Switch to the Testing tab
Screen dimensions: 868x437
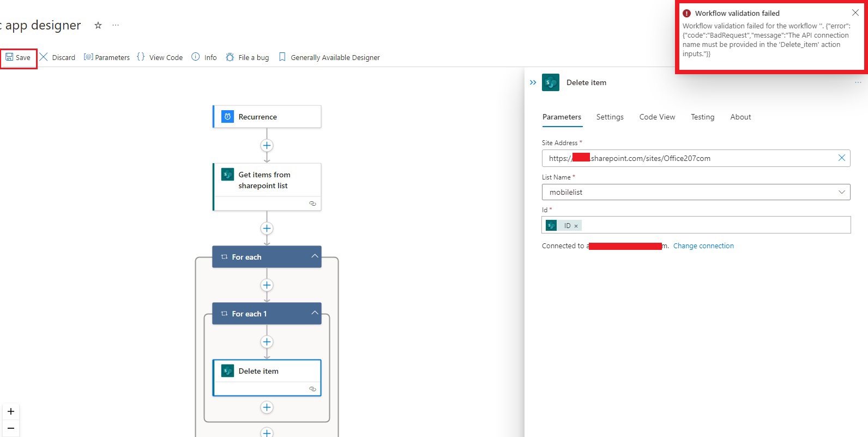pyautogui.click(x=702, y=117)
